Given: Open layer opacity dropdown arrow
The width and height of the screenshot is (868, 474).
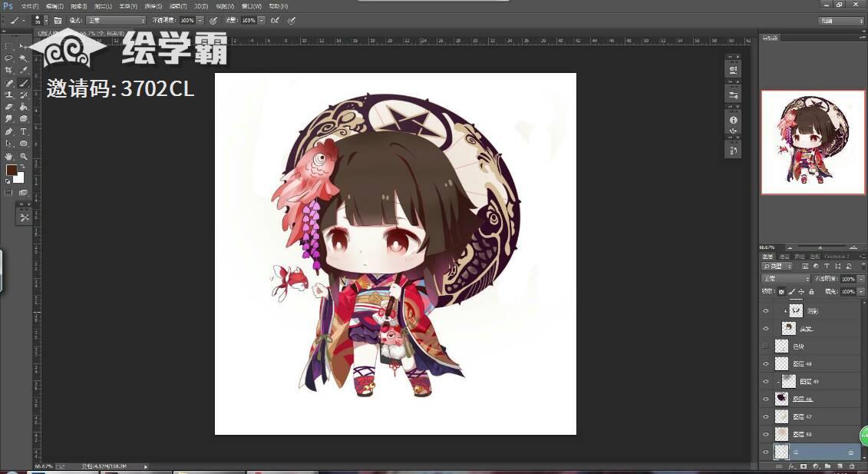Looking at the screenshot, I should pos(861,279).
